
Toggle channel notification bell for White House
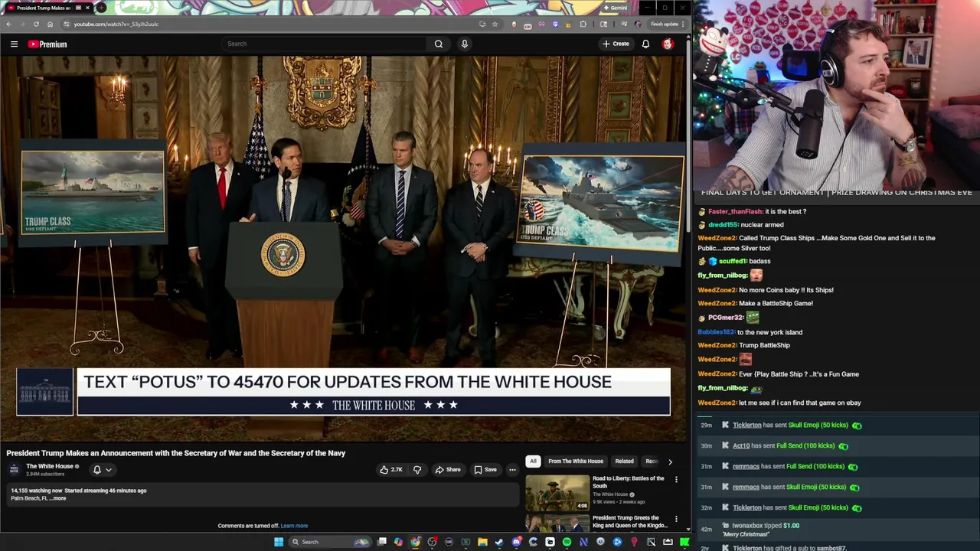[x=97, y=470]
